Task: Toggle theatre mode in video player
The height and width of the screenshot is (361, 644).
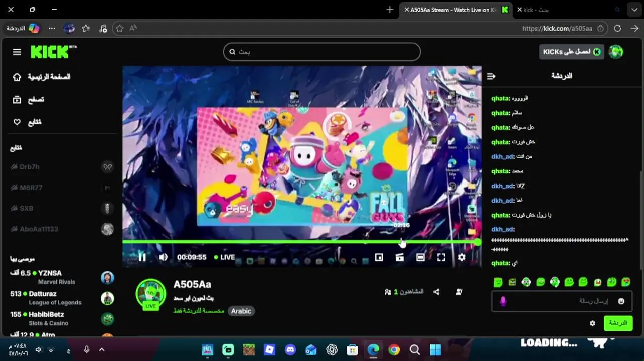Action: pyautogui.click(x=420, y=257)
